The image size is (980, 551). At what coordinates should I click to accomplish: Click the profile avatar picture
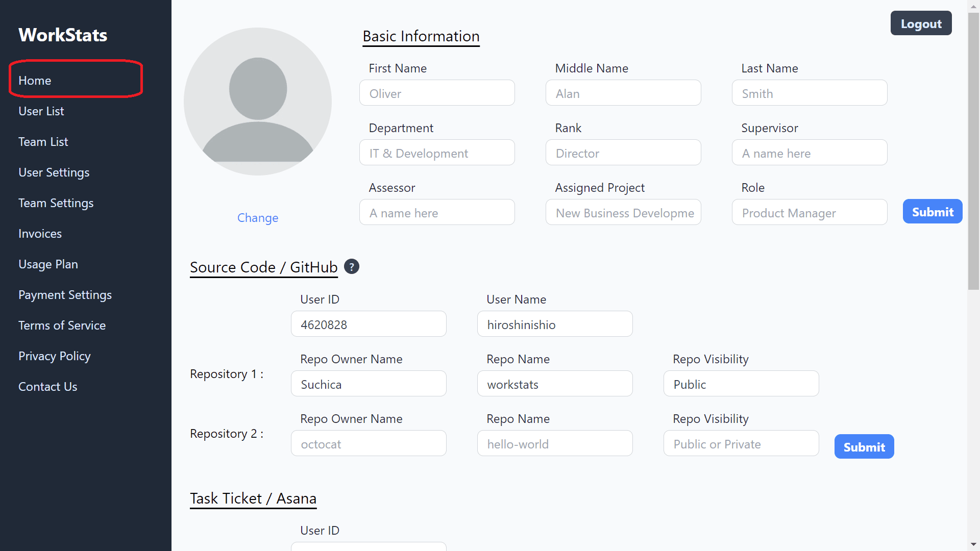coord(258,102)
